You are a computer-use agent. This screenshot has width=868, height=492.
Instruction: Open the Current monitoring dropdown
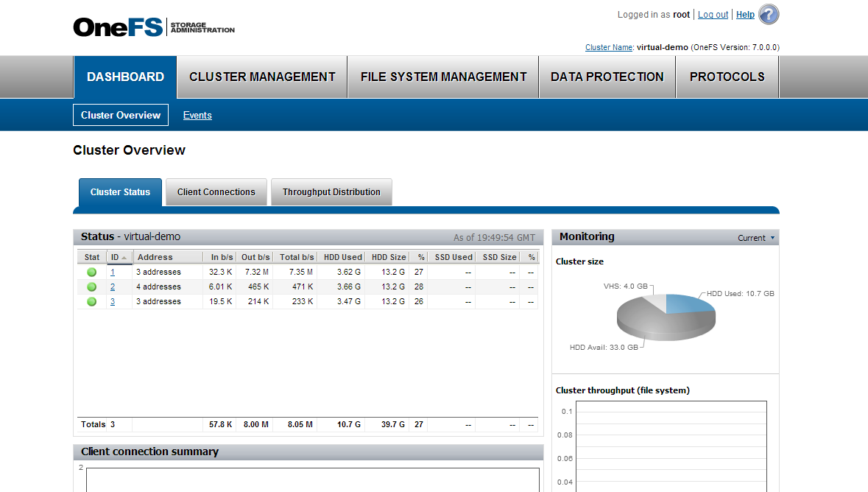(755, 237)
